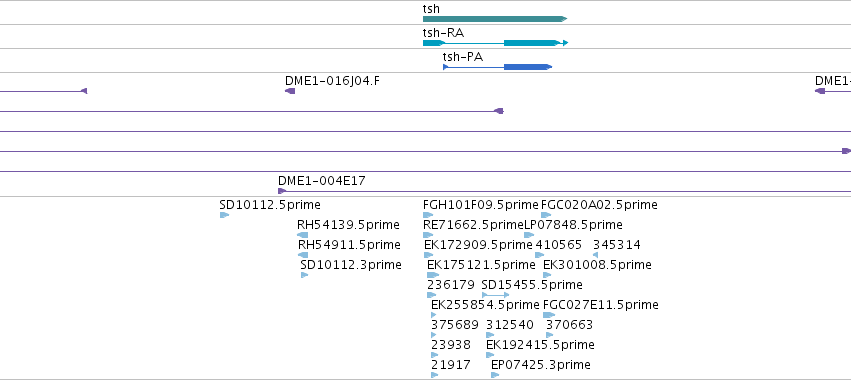Select the arrow glyph under EK175121.5prime
The image size is (851, 380).
coord(433,275)
